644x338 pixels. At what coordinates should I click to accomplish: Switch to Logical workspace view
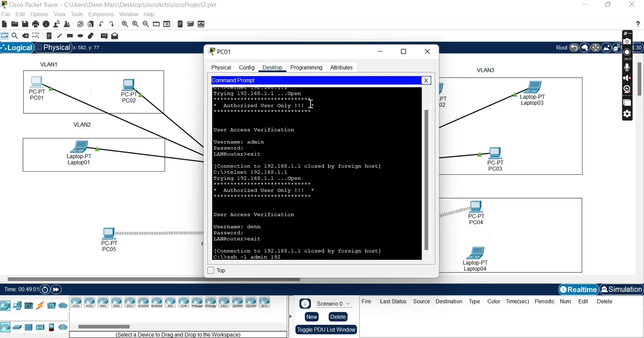17,48
